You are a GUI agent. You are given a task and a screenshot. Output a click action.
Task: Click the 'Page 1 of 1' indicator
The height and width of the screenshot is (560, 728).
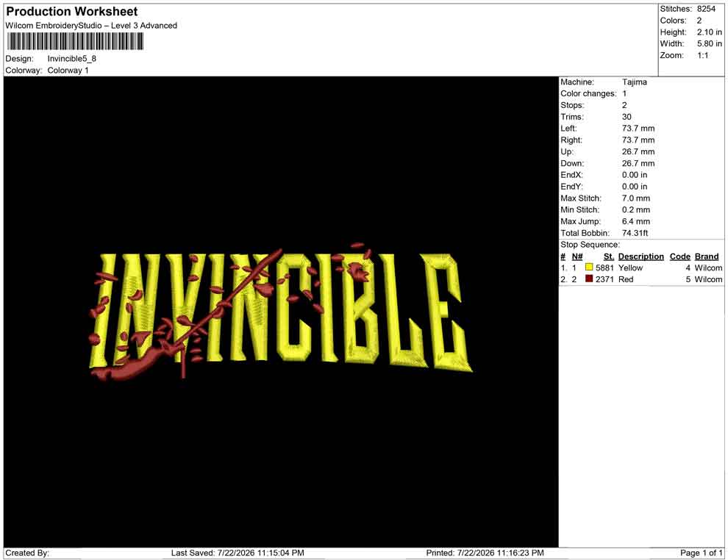[x=701, y=553]
